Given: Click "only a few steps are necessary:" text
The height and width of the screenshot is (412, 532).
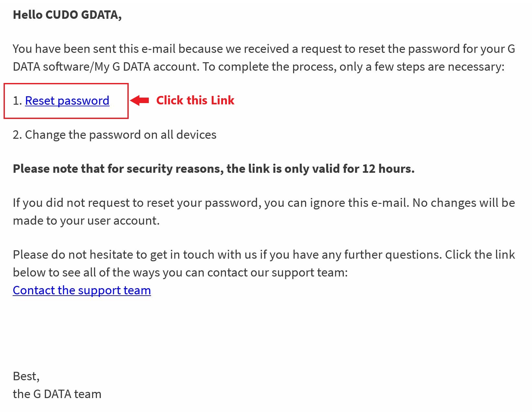Looking at the screenshot, I should [421, 67].
